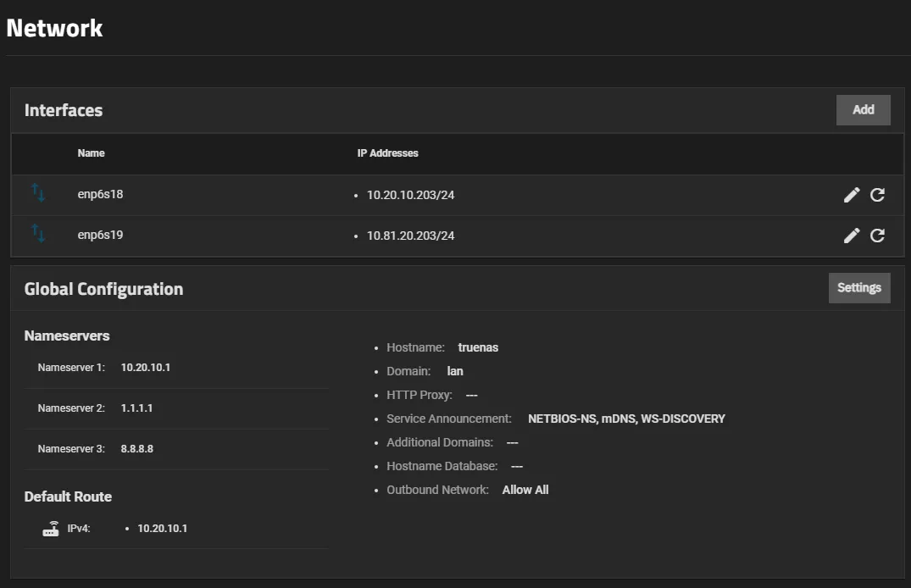Click the traffic arrows icon beside enp6s19
911x588 pixels.
pyautogui.click(x=38, y=235)
